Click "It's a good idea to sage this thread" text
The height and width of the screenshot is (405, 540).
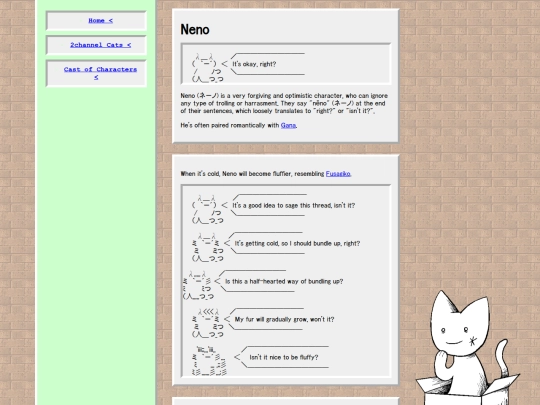(x=293, y=205)
